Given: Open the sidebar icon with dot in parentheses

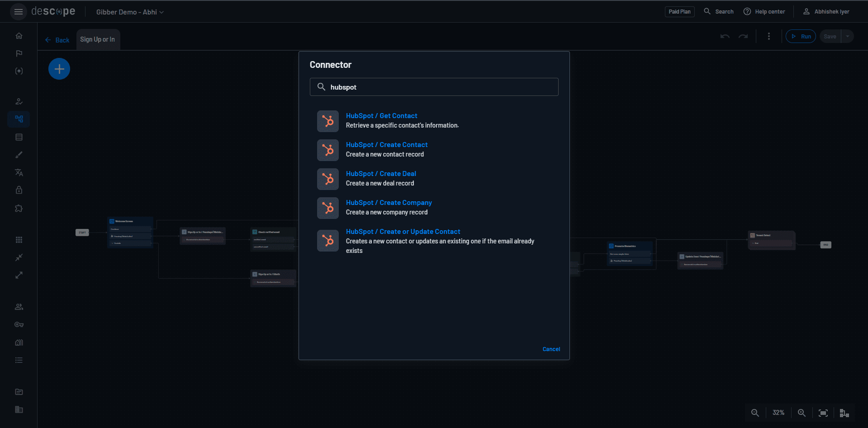Looking at the screenshot, I should [19, 71].
